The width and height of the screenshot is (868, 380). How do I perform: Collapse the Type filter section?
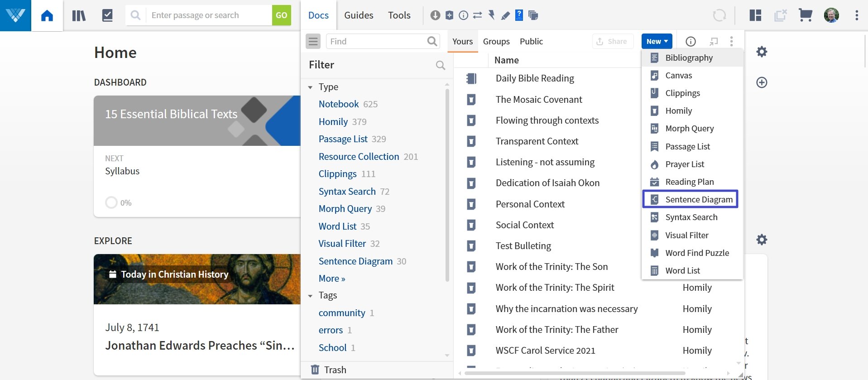point(311,87)
